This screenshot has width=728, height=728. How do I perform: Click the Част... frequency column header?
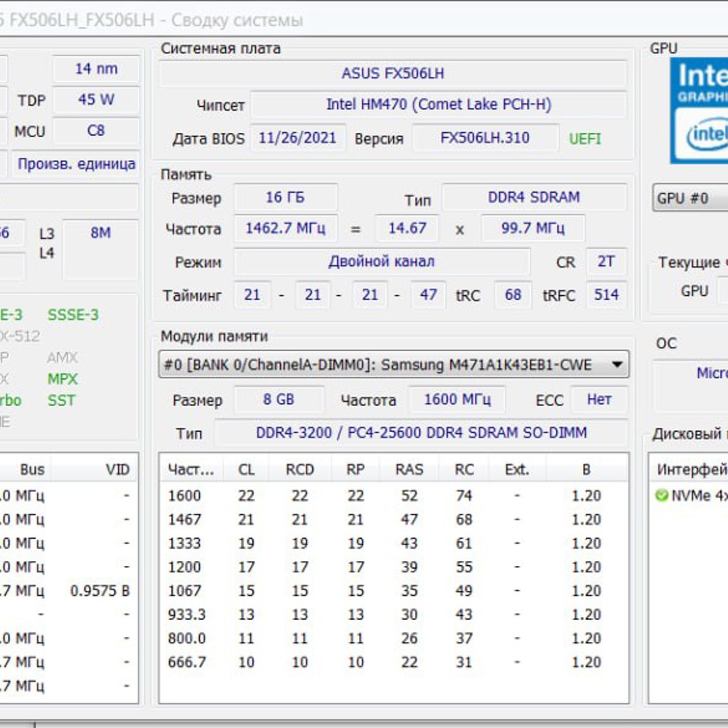click(x=191, y=469)
